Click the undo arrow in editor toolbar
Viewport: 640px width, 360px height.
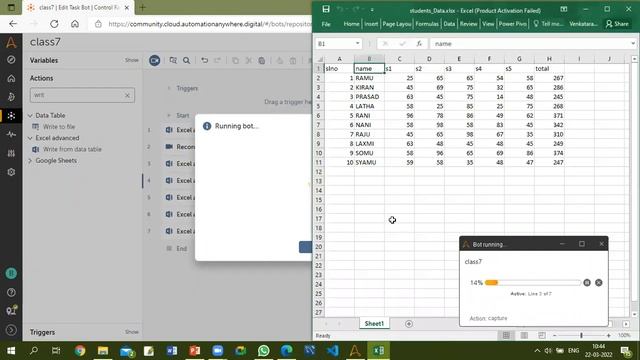point(204,60)
